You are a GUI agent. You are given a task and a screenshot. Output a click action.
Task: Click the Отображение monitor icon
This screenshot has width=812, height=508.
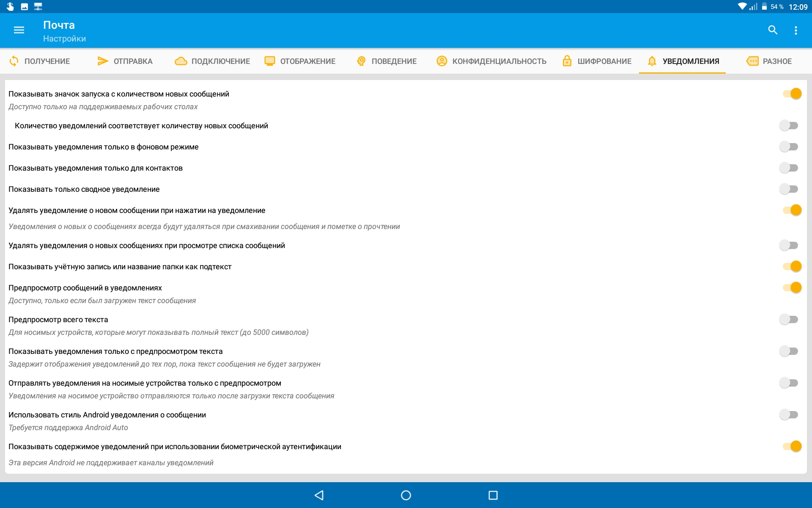270,61
